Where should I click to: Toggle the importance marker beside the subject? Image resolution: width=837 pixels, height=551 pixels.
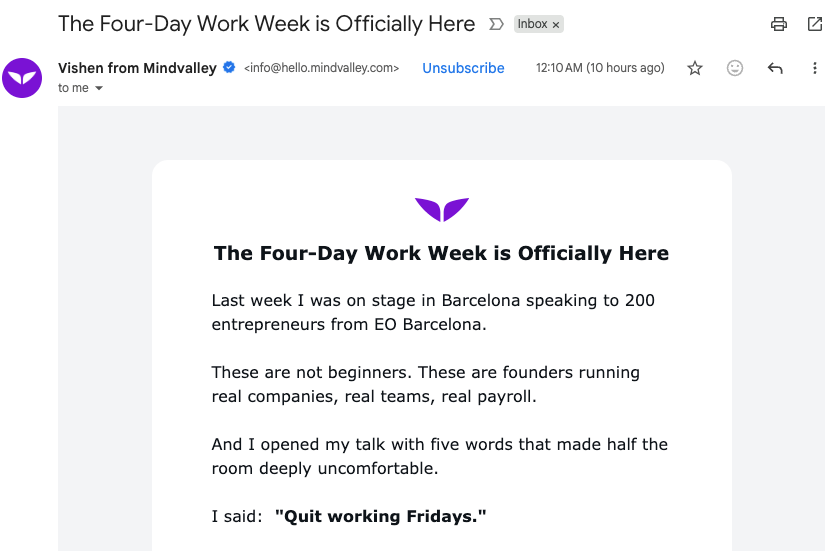(495, 24)
